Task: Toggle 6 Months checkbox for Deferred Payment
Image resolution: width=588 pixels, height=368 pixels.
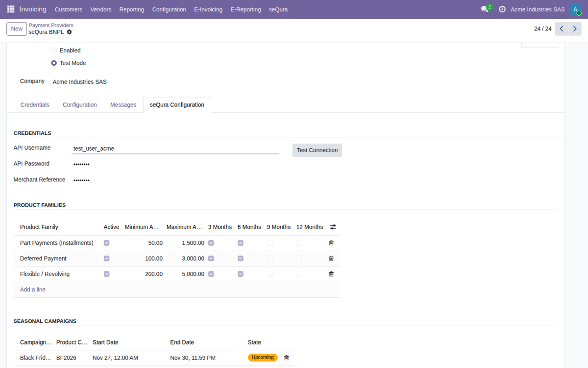Action: pyautogui.click(x=241, y=259)
